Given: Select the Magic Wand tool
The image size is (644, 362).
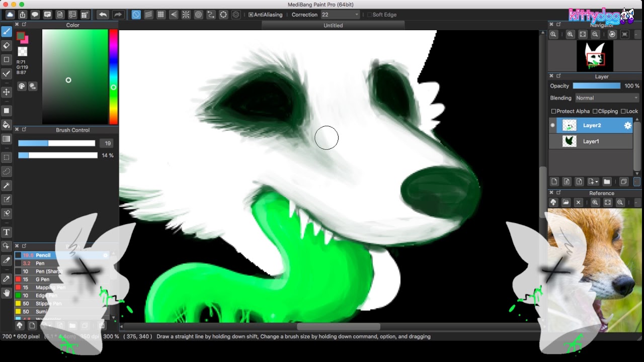Looking at the screenshot, I should (x=7, y=186).
